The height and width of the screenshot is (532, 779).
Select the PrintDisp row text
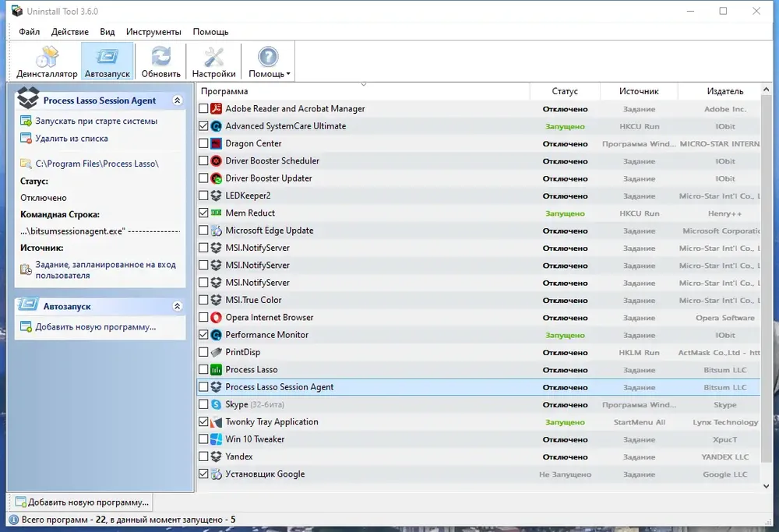[242, 352]
